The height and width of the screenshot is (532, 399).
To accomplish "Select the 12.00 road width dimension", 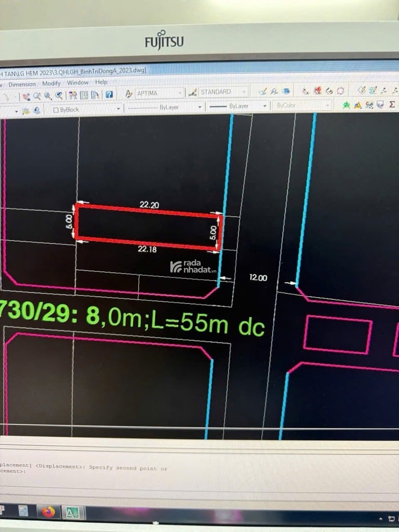I will pyautogui.click(x=258, y=277).
